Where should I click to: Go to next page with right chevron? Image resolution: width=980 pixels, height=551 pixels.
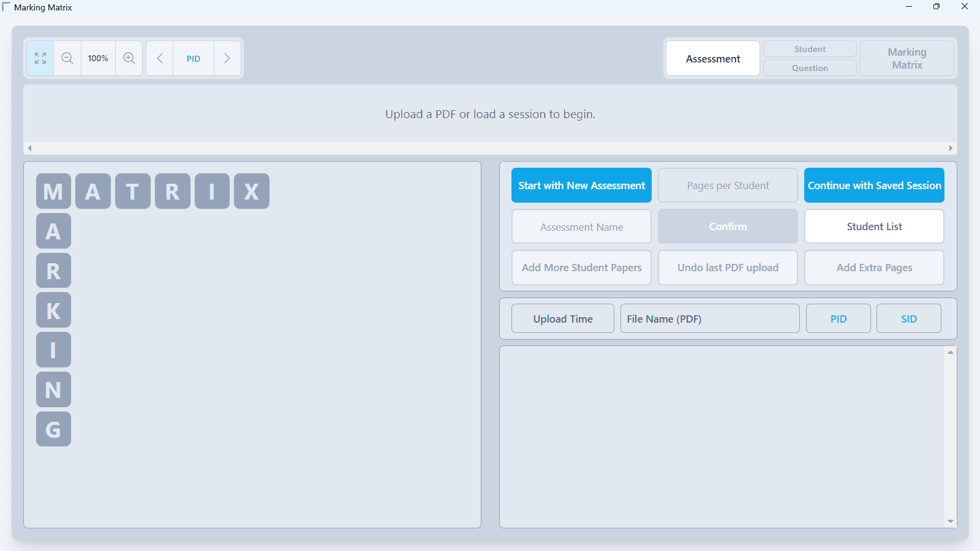(227, 58)
